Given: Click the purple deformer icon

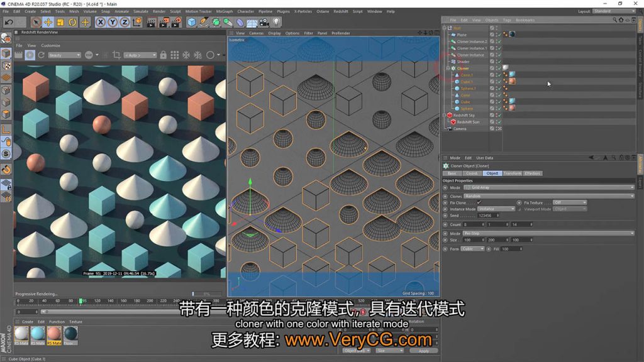Looking at the screenshot, I should click(x=240, y=22).
